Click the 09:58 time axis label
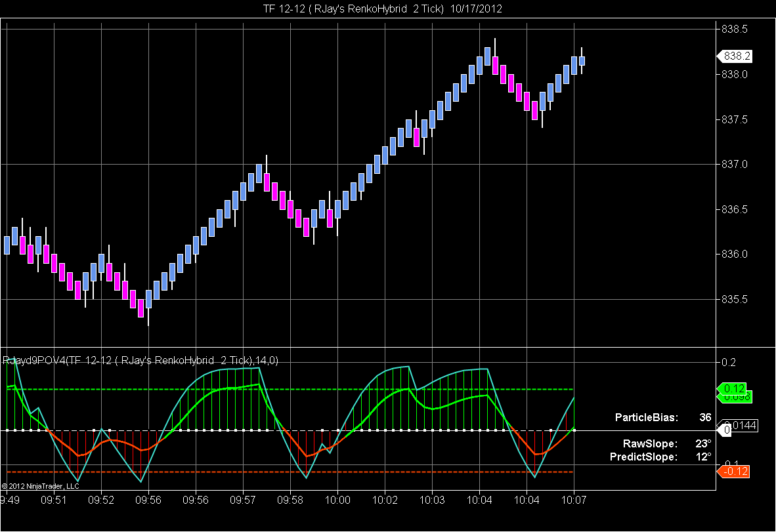 click(290, 500)
